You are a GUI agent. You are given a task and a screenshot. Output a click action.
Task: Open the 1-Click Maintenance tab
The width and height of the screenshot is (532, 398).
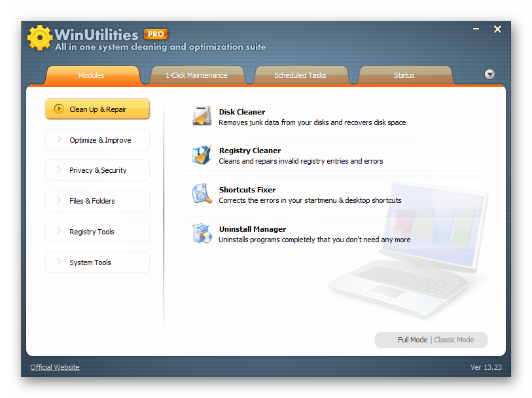point(196,75)
